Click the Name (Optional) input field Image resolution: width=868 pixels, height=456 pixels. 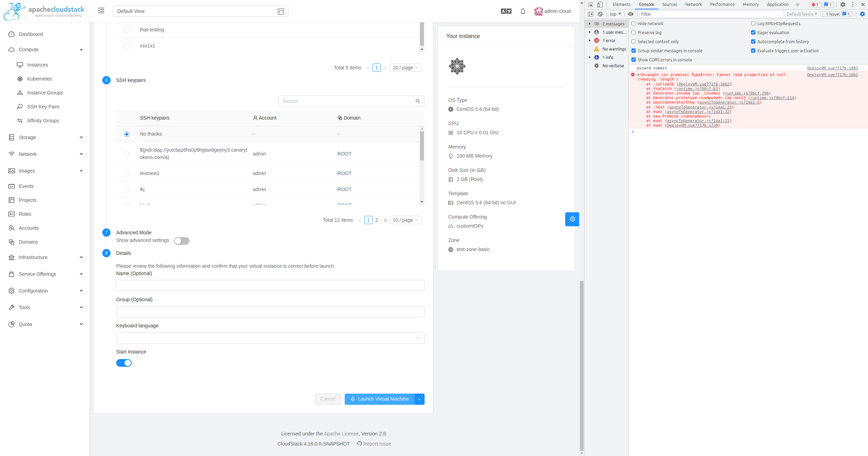click(270, 286)
